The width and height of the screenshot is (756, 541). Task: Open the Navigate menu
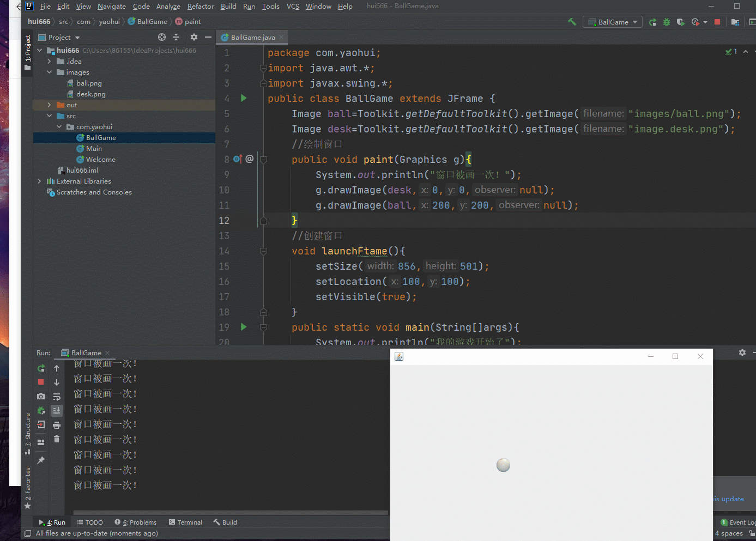coord(112,7)
